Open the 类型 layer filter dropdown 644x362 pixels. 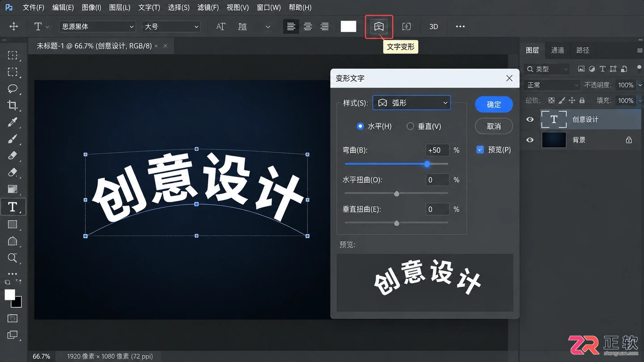(547, 69)
